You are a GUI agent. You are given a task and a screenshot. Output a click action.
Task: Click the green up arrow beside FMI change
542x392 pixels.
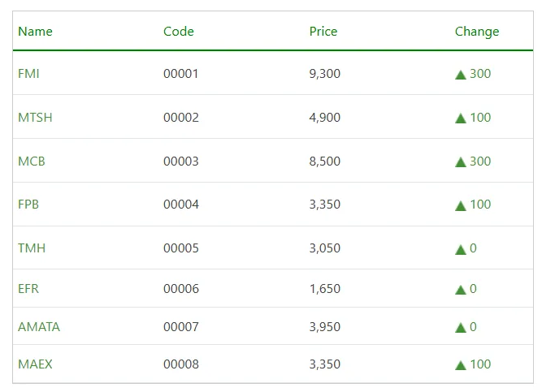461,75
